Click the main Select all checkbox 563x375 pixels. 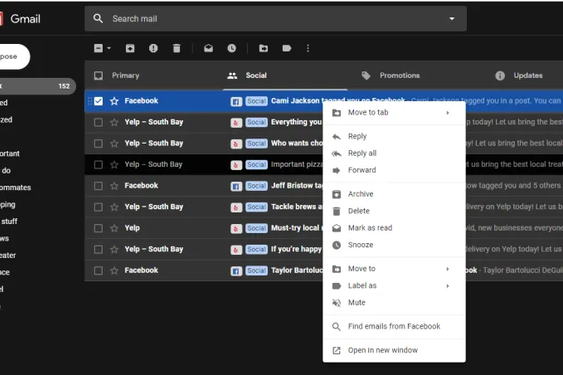(x=98, y=48)
